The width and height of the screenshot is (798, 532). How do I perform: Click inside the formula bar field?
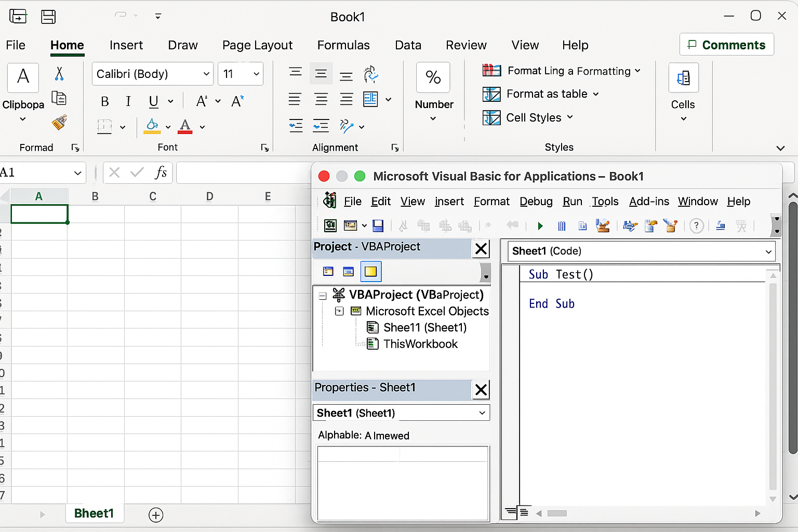[243, 173]
